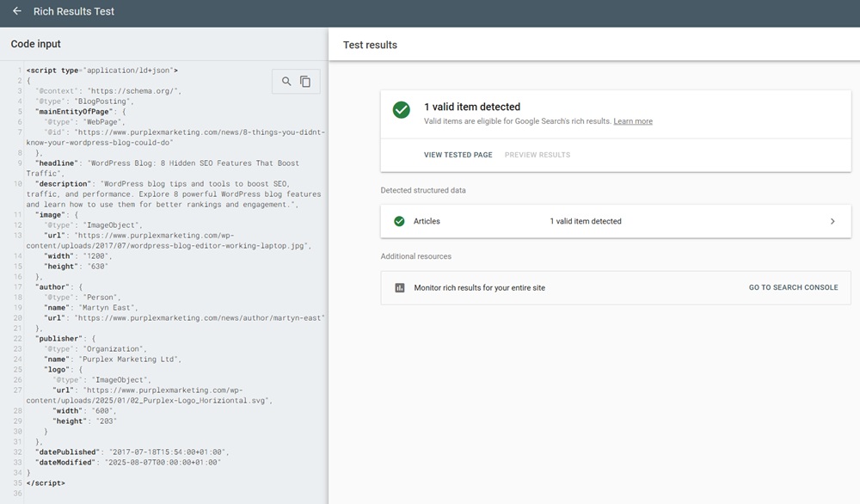860x504 pixels.
Task: Click the "description" key in code
Action: (63, 184)
